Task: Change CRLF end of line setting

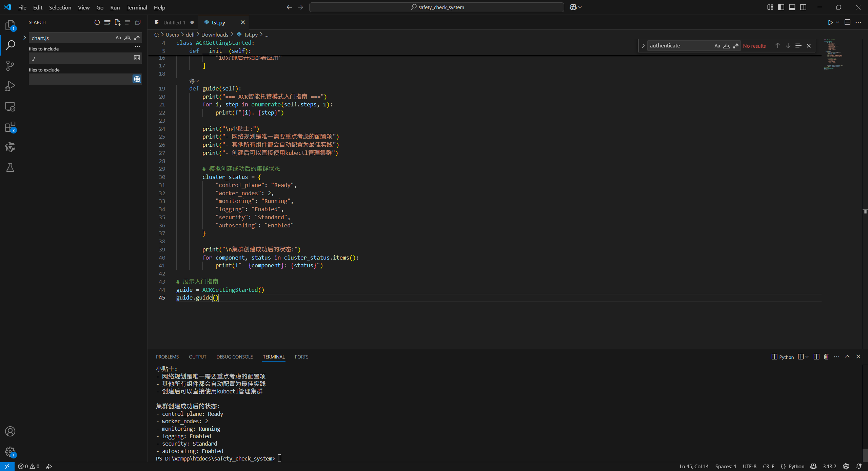Action: 768,466
